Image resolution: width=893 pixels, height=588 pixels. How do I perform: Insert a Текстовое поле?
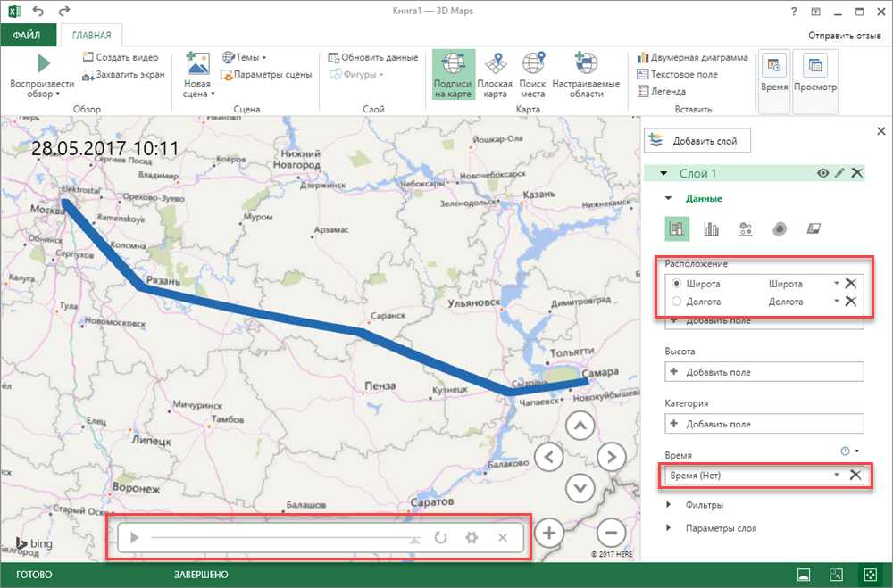point(677,75)
